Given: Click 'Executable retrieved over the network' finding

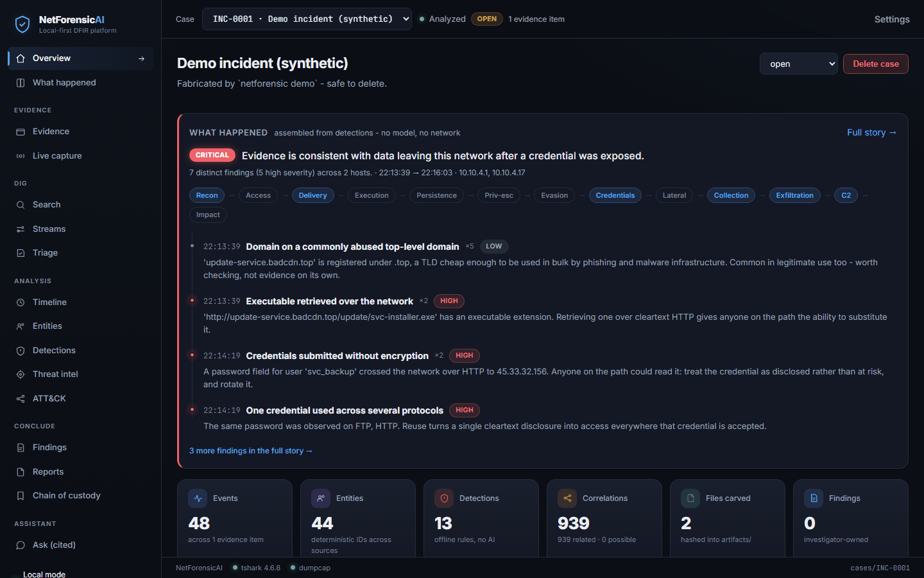Looking at the screenshot, I should (329, 301).
